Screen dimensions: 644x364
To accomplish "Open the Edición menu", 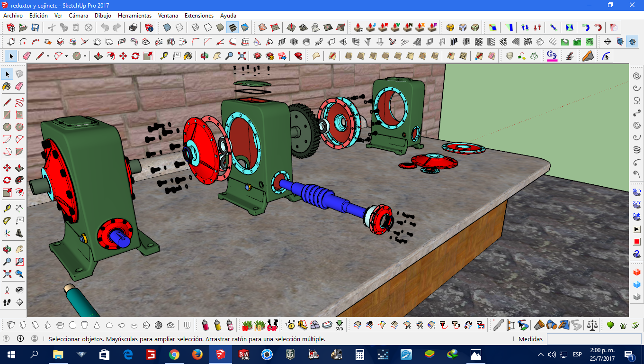I will pos(38,16).
